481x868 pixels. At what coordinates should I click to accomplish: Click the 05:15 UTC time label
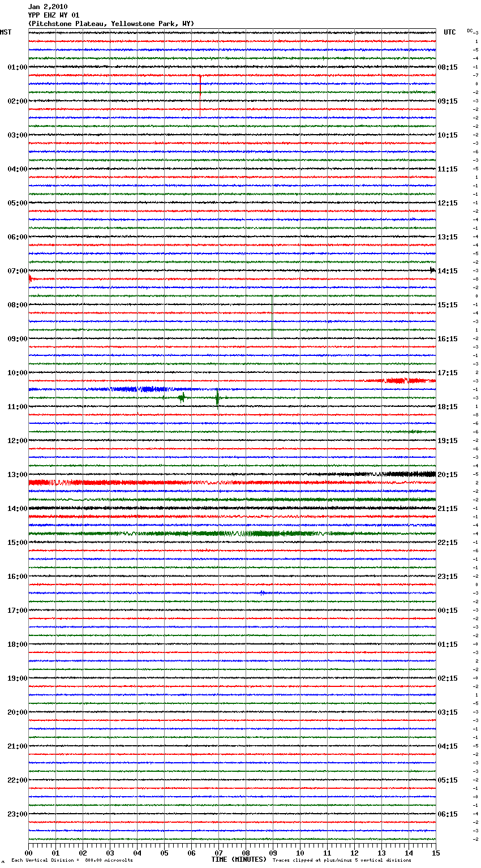(x=448, y=780)
